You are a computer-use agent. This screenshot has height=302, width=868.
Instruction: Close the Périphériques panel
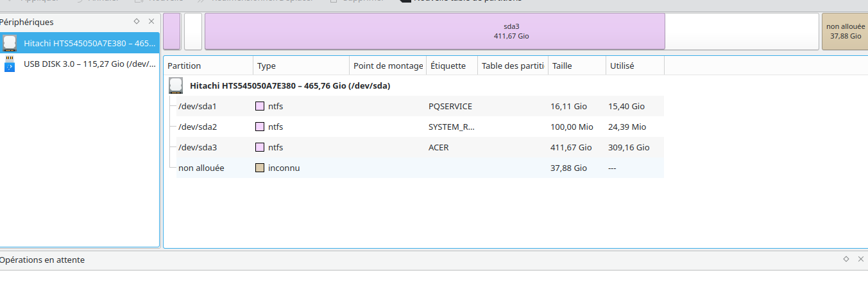pyautogui.click(x=151, y=21)
